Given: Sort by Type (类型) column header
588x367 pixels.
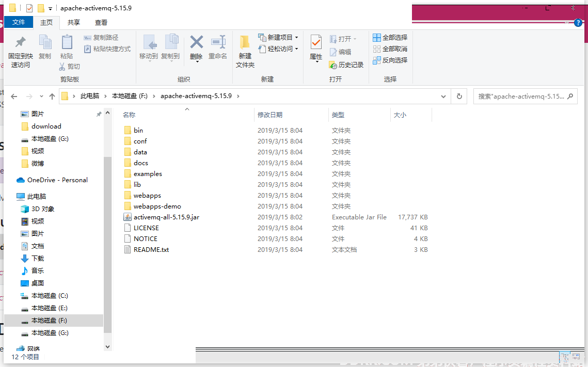Looking at the screenshot, I should click(x=338, y=115).
